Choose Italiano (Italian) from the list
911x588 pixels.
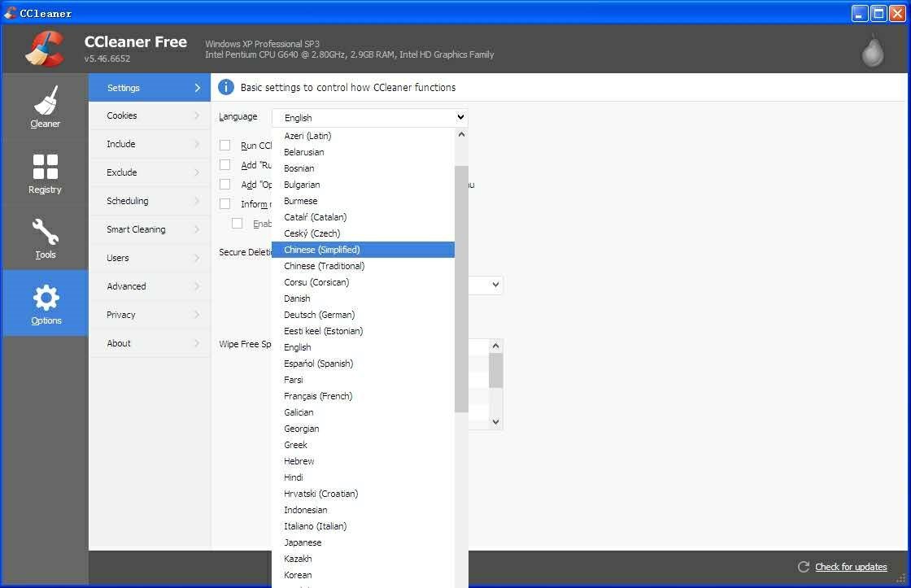pos(363,526)
